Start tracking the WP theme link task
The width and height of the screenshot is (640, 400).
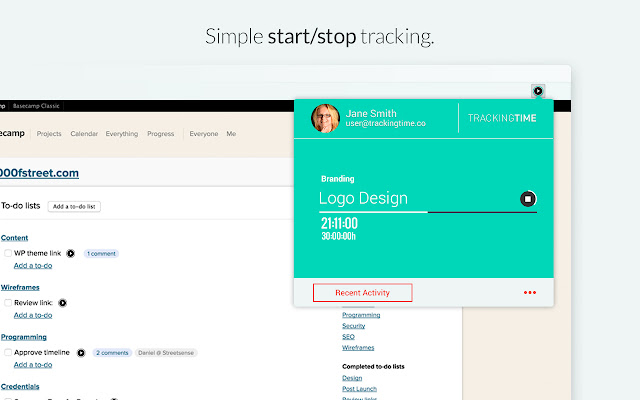[70, 254]
